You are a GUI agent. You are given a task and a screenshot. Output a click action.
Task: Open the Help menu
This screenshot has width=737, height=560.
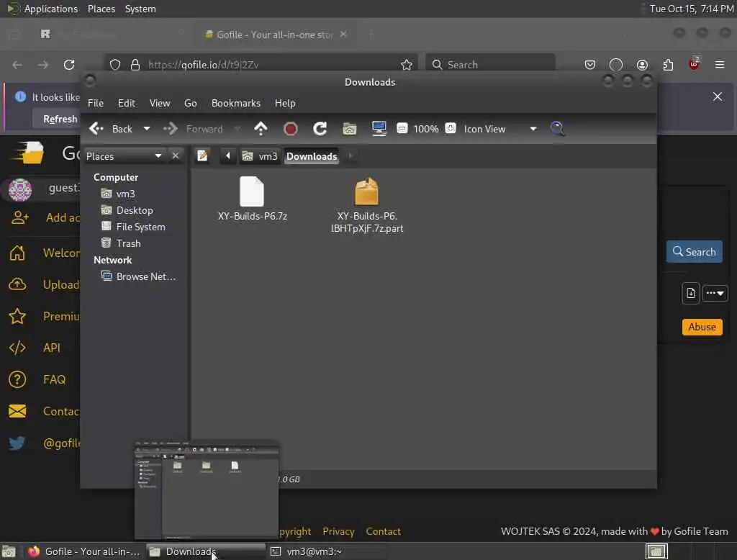(285, 103)
